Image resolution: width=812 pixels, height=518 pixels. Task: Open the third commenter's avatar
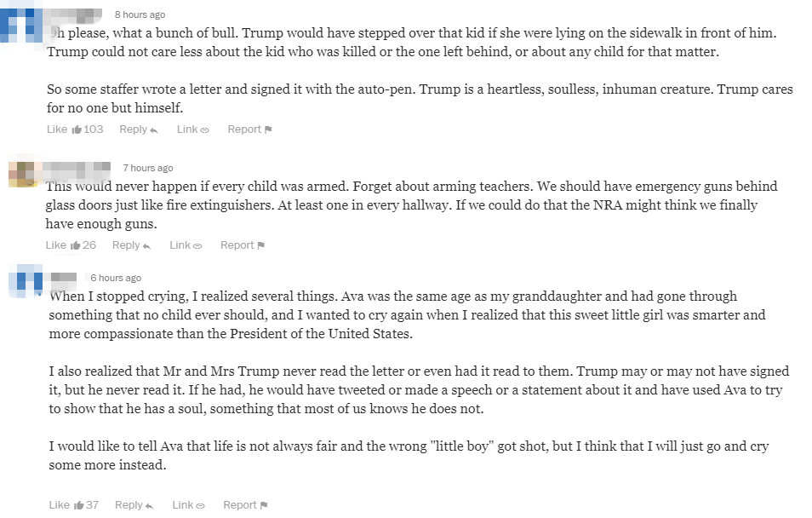tap(26, 280)
